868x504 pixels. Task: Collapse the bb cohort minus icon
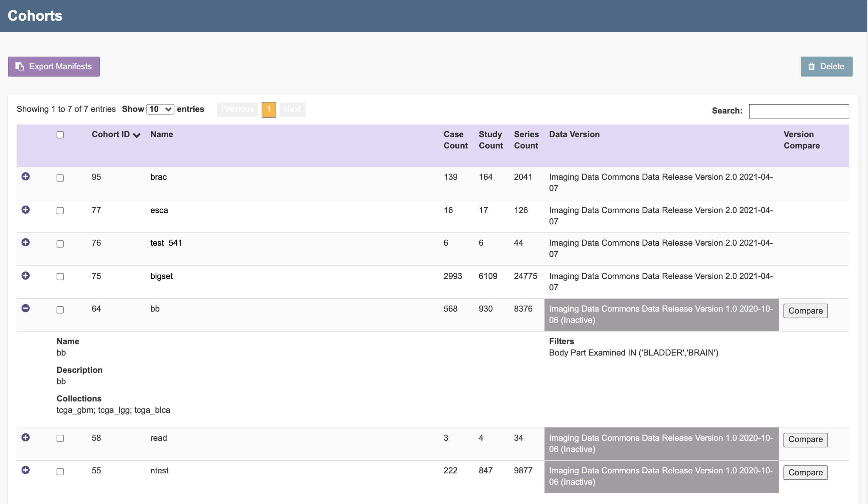[26, 308]
